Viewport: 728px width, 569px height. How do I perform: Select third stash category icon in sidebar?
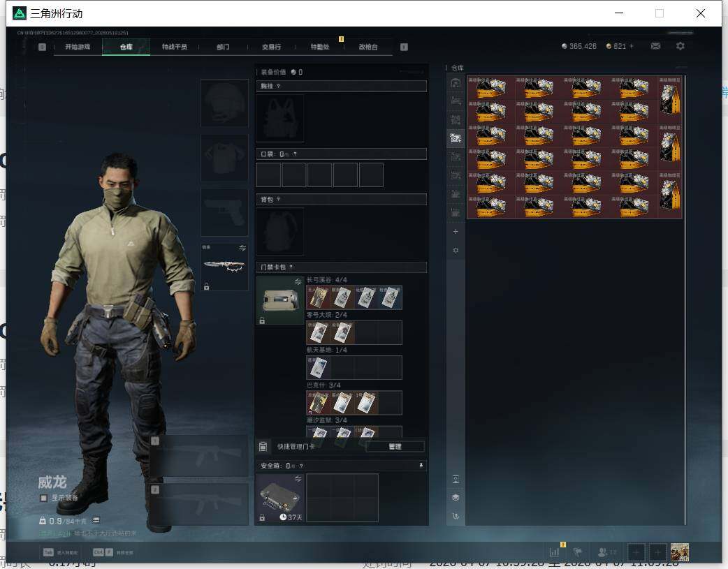[x=456, y=120]
